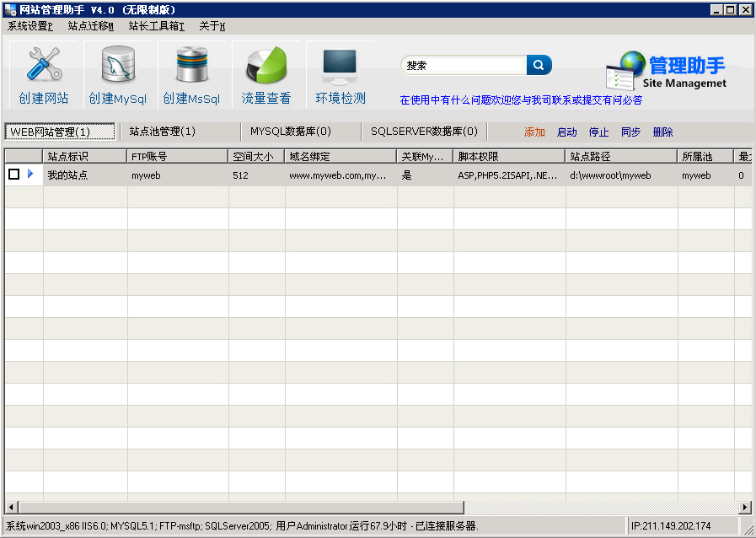This screenshot has width=756, height=538.
Task: Tick the checkbox for 我的站点 row
Action: coord(13,175)
